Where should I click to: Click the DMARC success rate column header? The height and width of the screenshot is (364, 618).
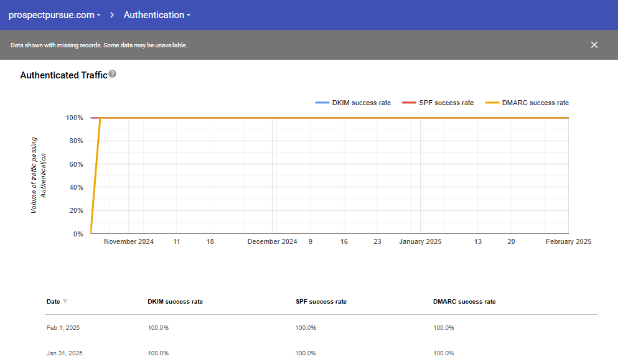pyautogui.click(x=464, y=302)
